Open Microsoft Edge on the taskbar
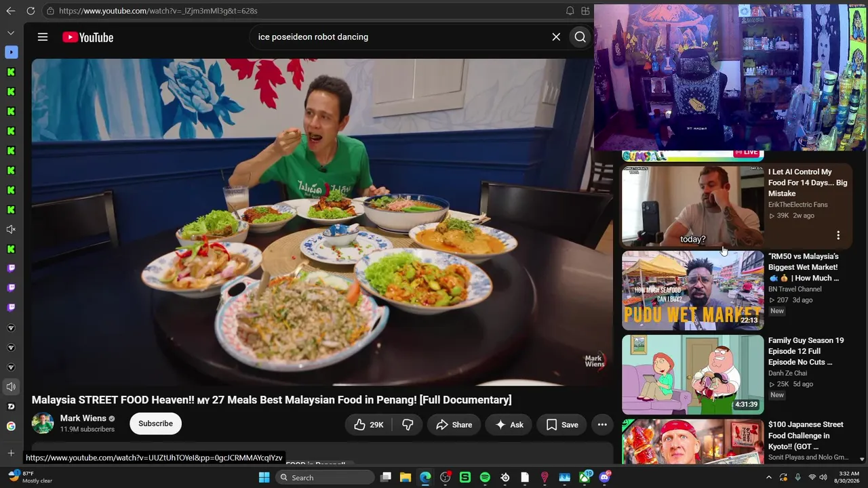The image size is (868, 488). [425, 478]
